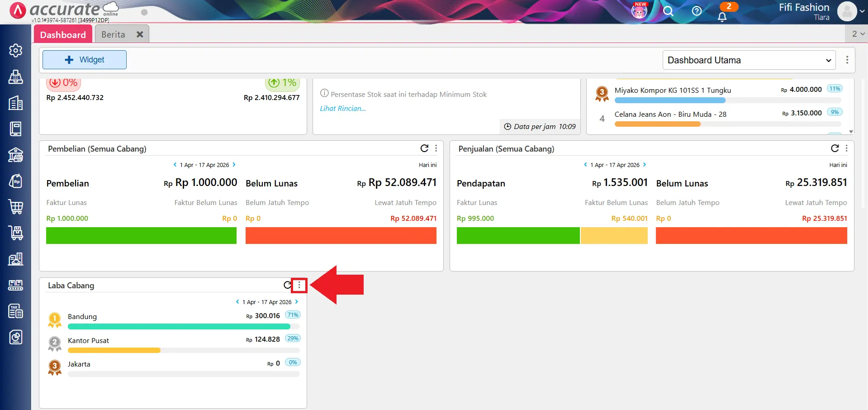Click the Accurate Online logo

pos(64,10)
